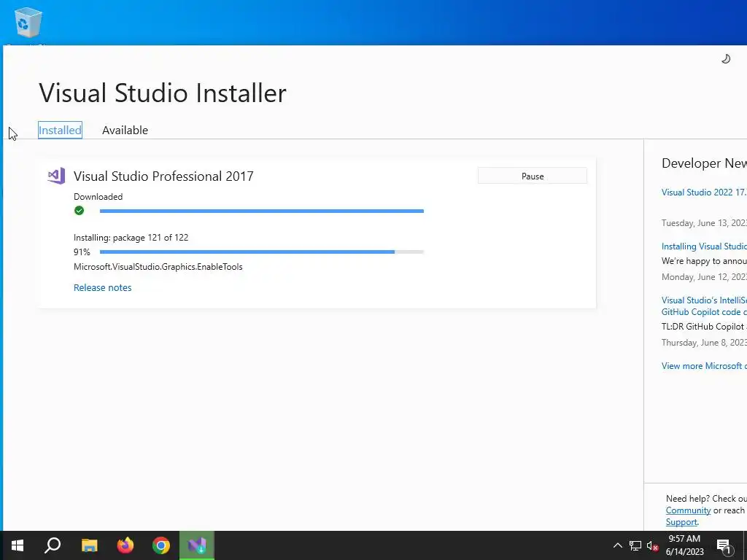
Task: Click the Visual Studio Installer heading
Action: pyautogui.click(x=163, y=93)
